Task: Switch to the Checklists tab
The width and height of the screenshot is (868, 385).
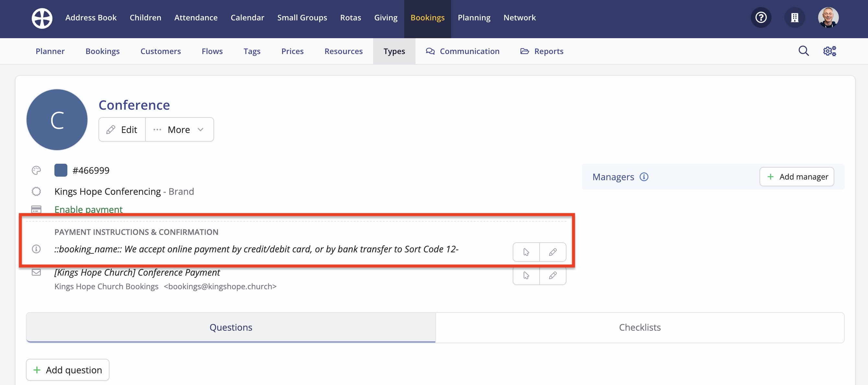Action: point(640,327)
